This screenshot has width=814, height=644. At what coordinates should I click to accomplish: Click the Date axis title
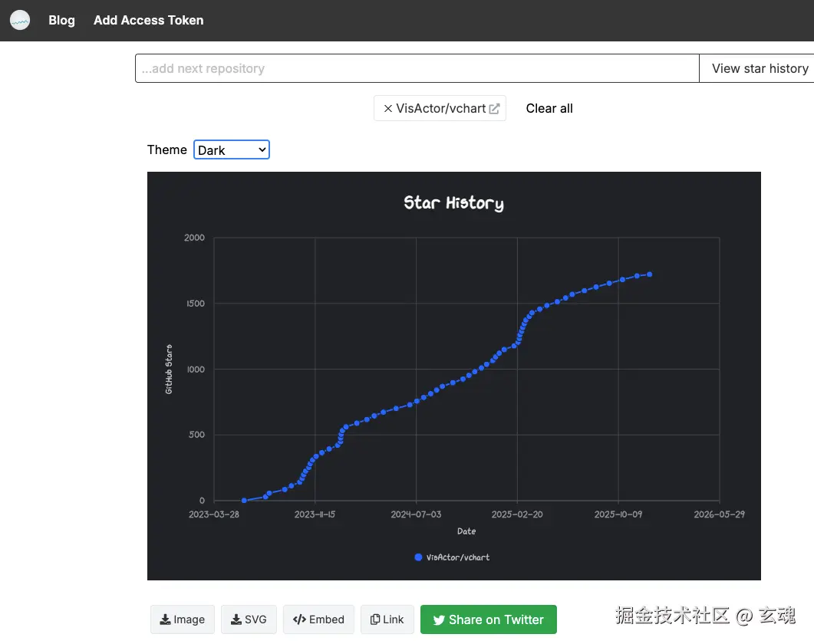[466, 531]
